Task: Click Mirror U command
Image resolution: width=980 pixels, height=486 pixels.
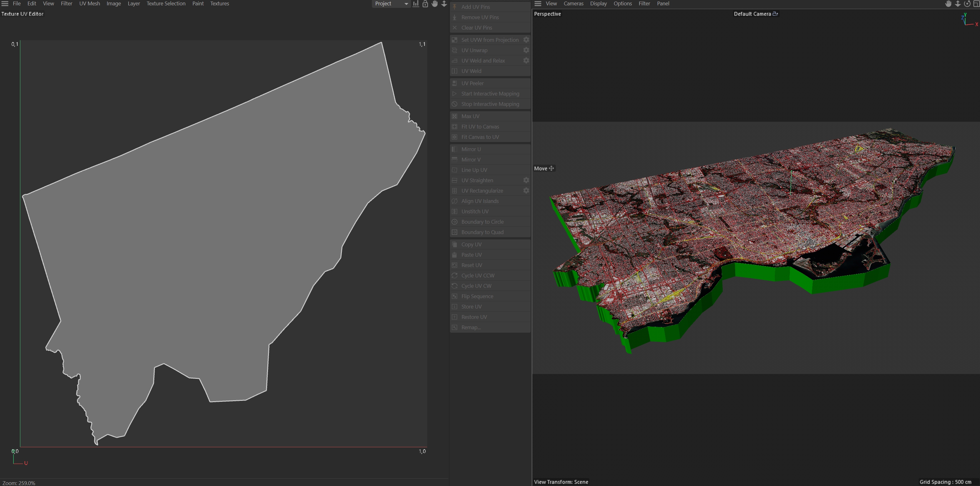Action: (x=471, y=149)
